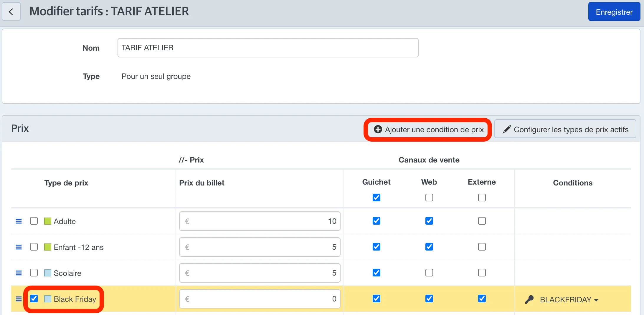
Task: Disable Web channel for Adulte
Action: tap(429, 221)
